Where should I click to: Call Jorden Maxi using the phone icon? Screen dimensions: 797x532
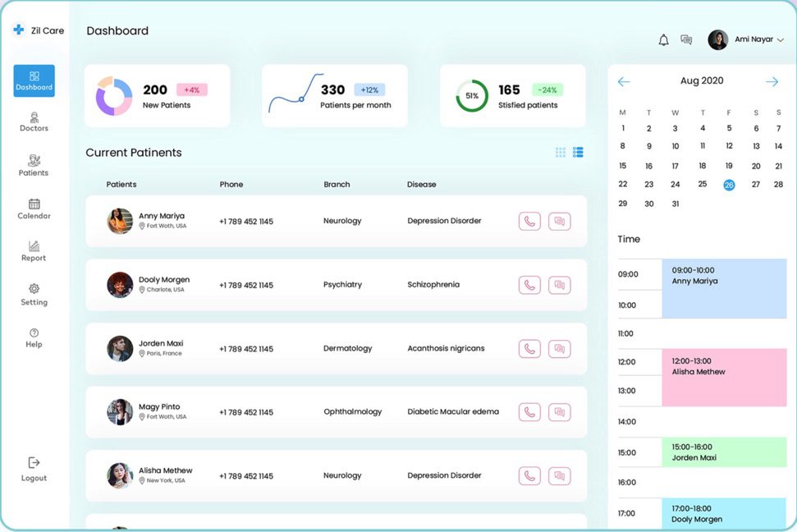(529, 348)
